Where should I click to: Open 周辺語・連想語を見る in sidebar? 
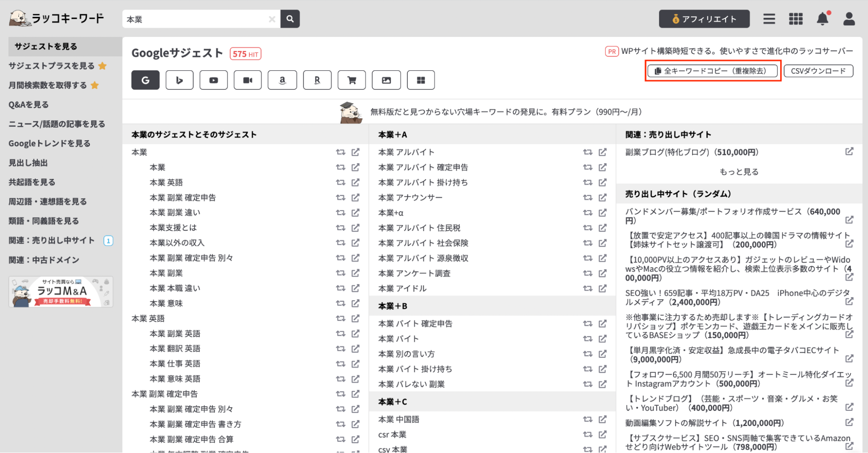point(48,202)
